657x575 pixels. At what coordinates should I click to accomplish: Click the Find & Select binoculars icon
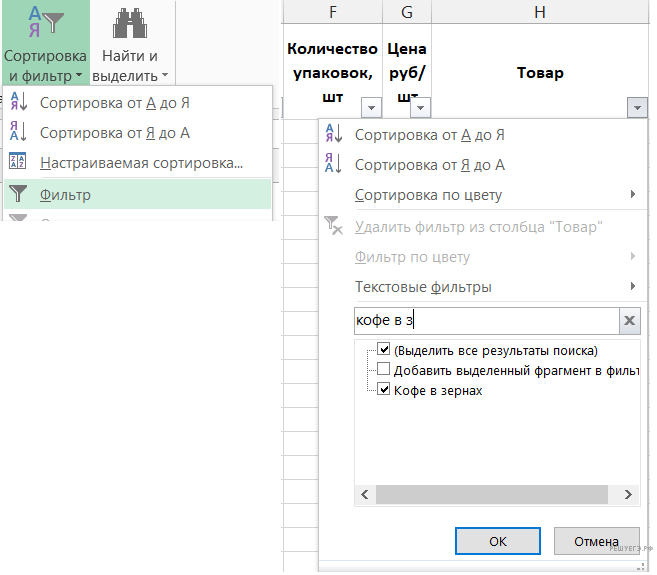pyautogui.click(x=130, y=23)
